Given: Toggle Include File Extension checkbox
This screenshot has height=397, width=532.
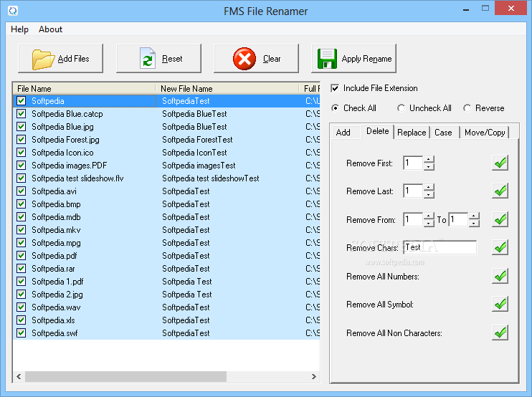Looking at the screenshot, I should pos(335,88).
